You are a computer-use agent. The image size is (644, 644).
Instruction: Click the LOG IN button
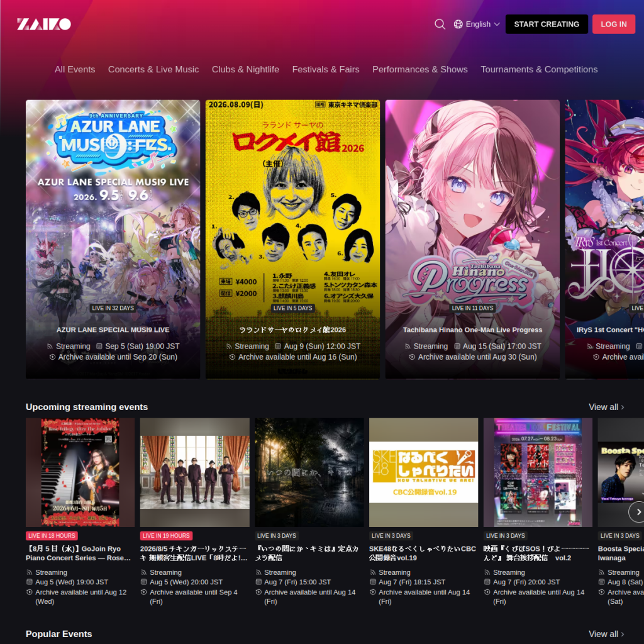point(614,25)
